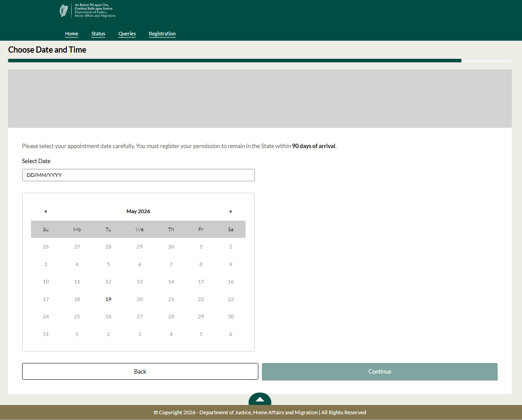
Task: Click the 'Select Date' label
Action: coord(36,161)
